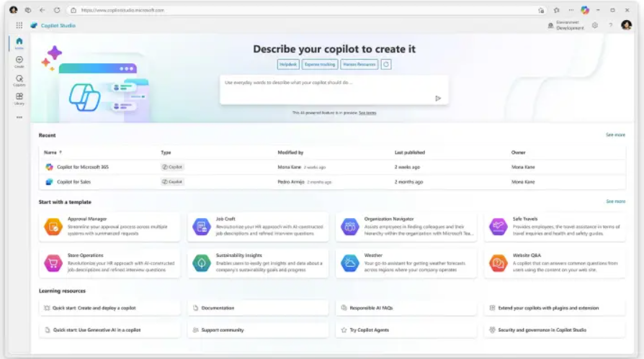Click See more beside Recent

tap(615, 135)
